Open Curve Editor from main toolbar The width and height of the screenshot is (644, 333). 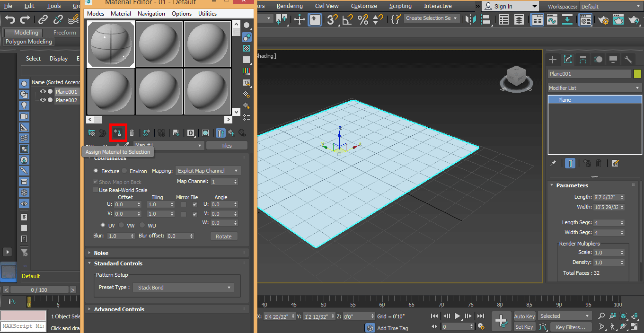[x=552, y=19]
